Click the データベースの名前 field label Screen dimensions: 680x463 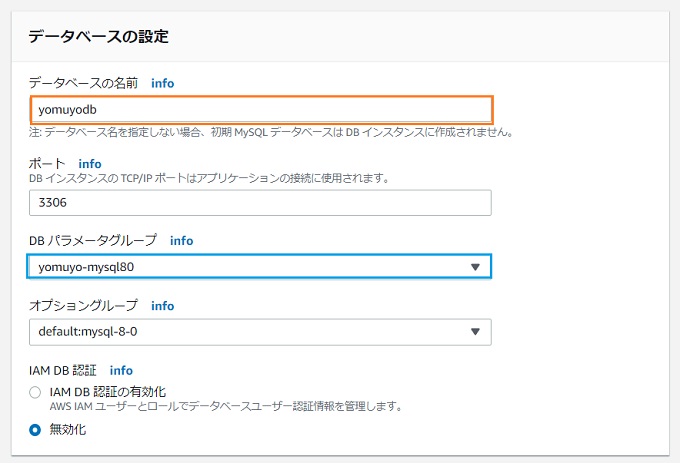tap(83, 83)
